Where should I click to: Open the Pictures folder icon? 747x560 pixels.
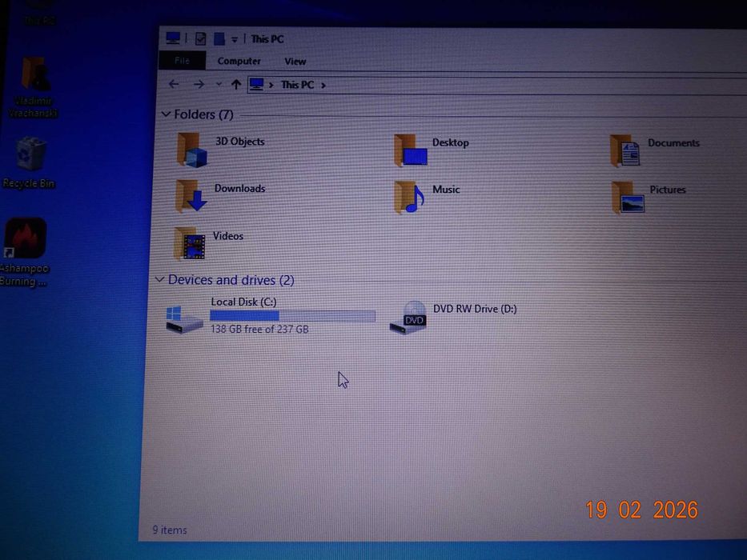pyautogui.click(x=628, y=197)
